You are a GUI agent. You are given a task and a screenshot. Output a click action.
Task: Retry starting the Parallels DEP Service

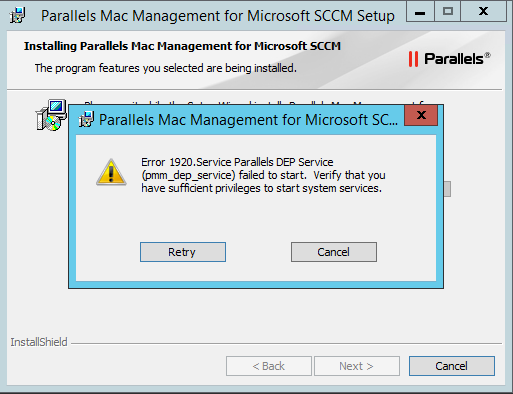[183, 252]
